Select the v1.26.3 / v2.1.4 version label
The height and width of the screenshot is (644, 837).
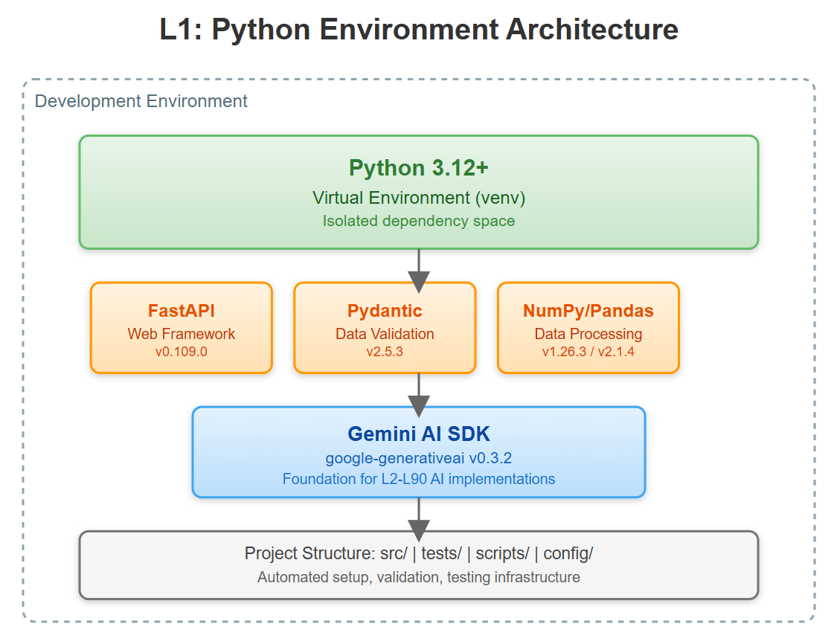(x=588, y=352)
